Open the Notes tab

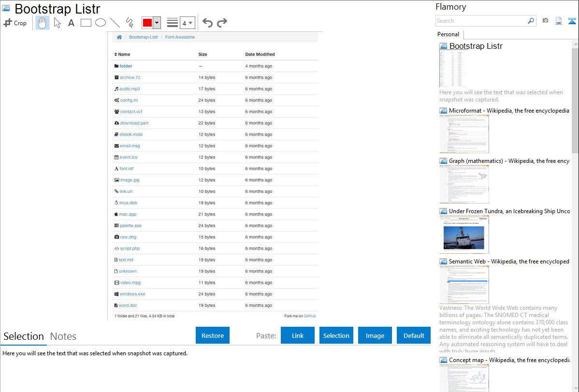pos(63,336)
